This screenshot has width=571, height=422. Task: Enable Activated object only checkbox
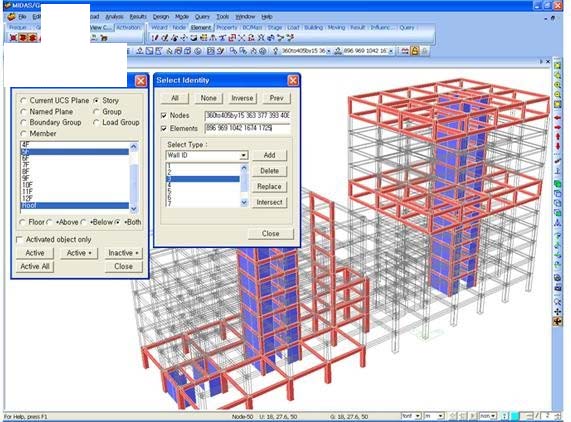[19, 240]
